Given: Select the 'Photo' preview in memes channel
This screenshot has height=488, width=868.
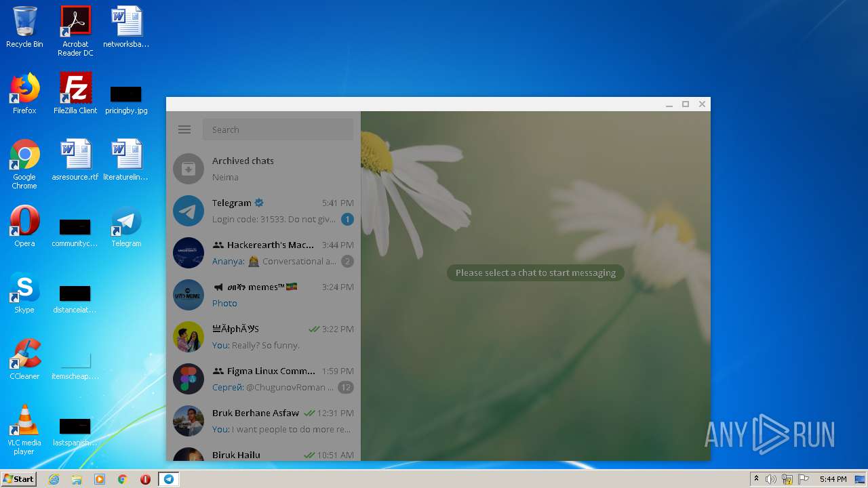Looking at the screenshot, I should pos(224,303).
